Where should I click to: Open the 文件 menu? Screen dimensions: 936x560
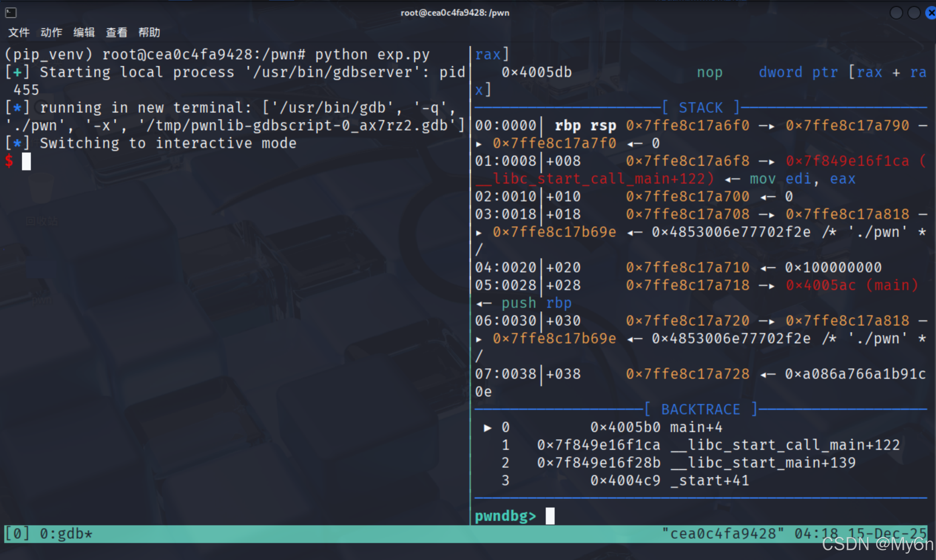pyautogui.click(x=19, y=32)
